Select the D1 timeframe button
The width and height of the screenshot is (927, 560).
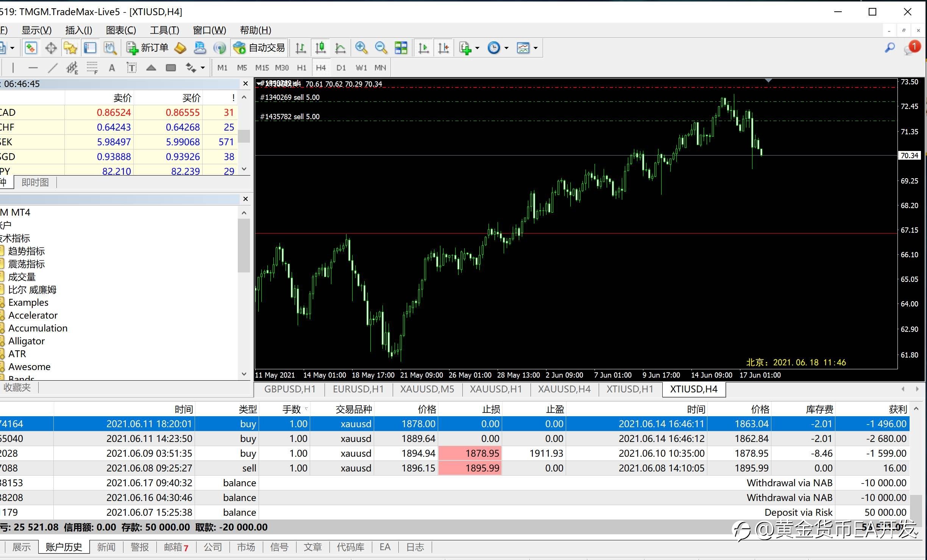341,68
